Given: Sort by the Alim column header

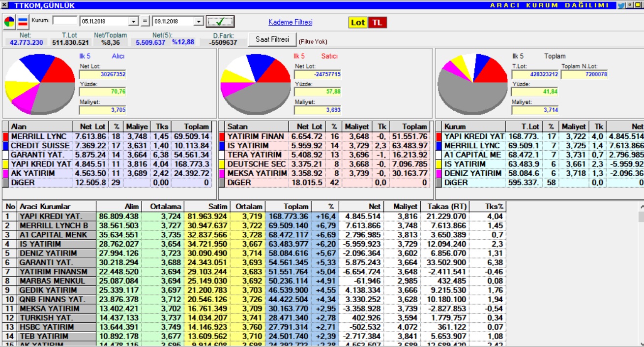Looking at the screenshot, I should 118,207.
